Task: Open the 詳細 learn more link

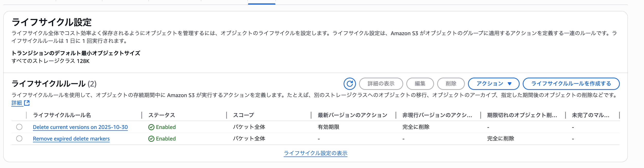Action: tap(17, 103)
